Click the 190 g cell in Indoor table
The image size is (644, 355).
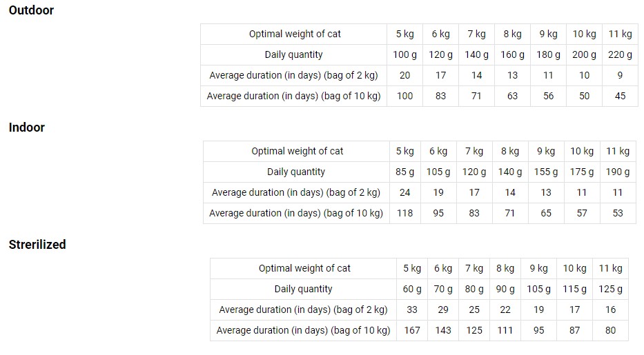617,172
